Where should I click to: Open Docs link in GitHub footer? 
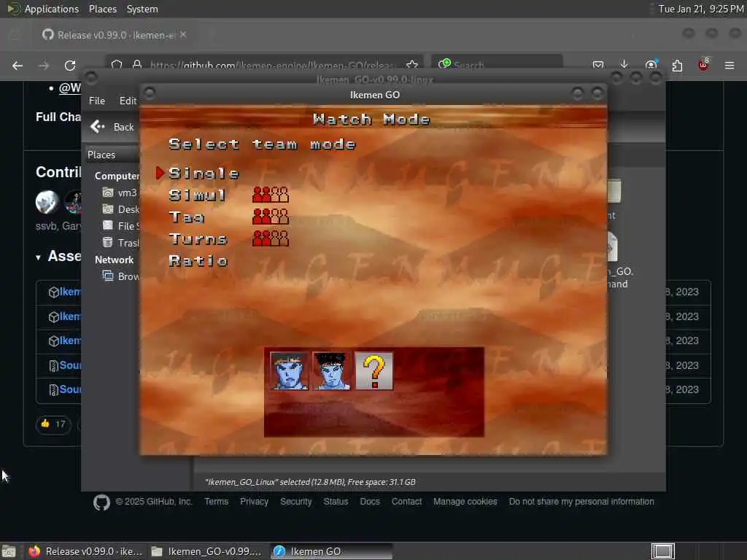[x=370, y=502]
